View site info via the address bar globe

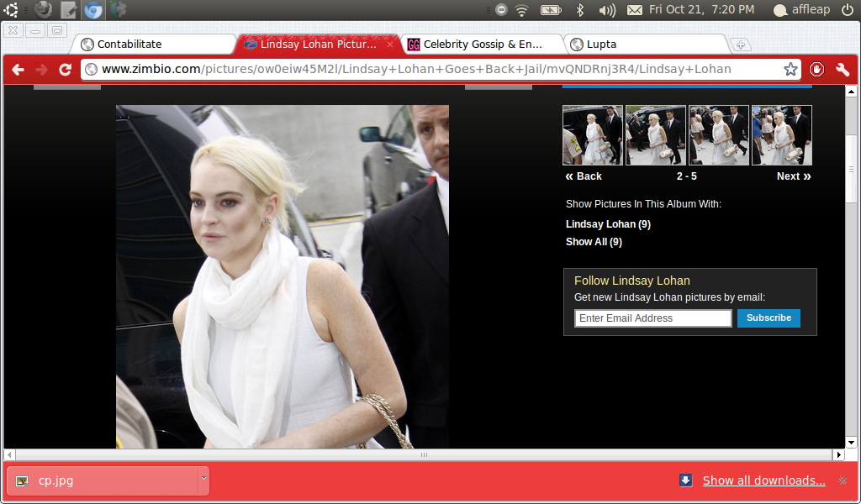[91, 69]
